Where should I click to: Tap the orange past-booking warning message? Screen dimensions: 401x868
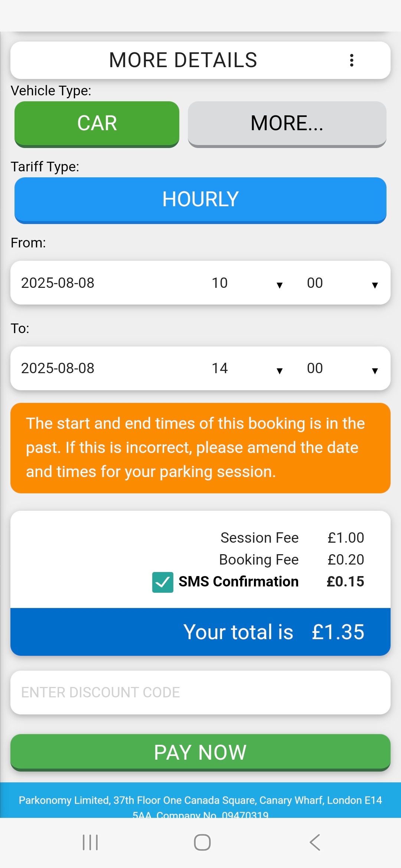click(200, 448)
